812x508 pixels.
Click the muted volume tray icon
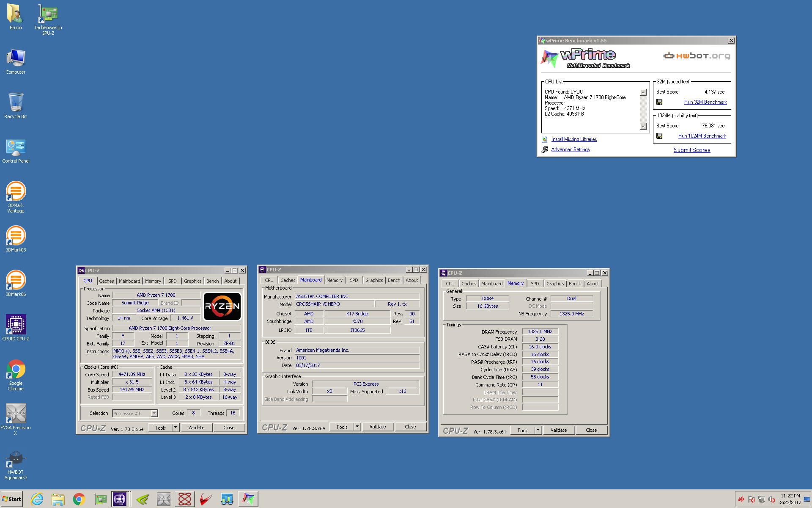772,499
